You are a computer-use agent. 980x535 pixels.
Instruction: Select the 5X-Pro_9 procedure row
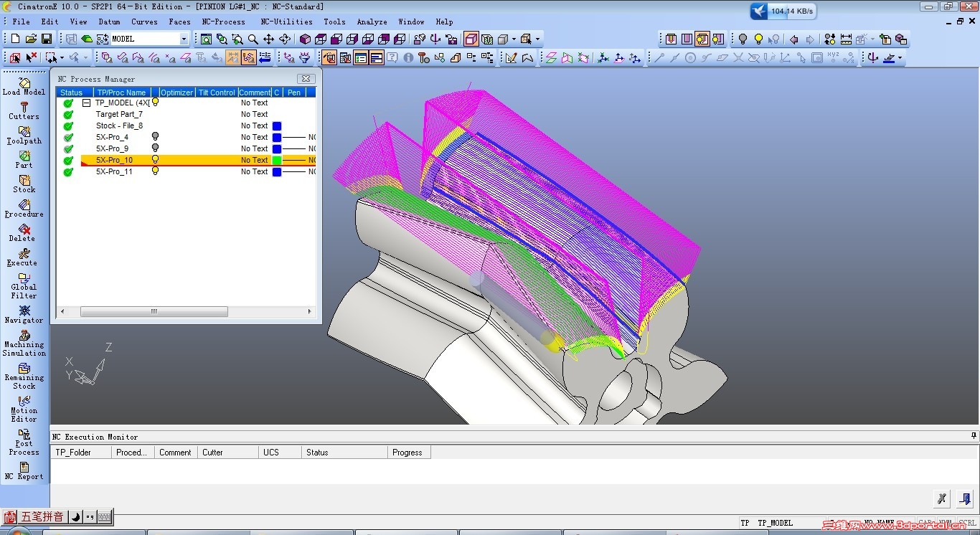coord(187,148)
